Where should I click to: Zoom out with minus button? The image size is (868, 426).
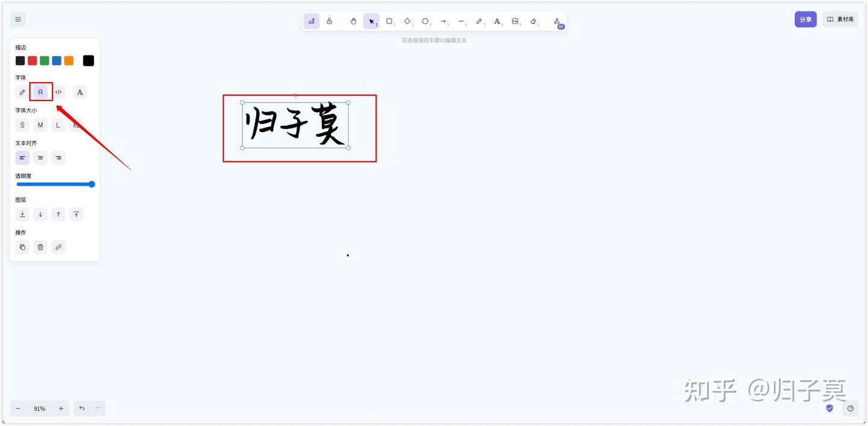(18, 409)
